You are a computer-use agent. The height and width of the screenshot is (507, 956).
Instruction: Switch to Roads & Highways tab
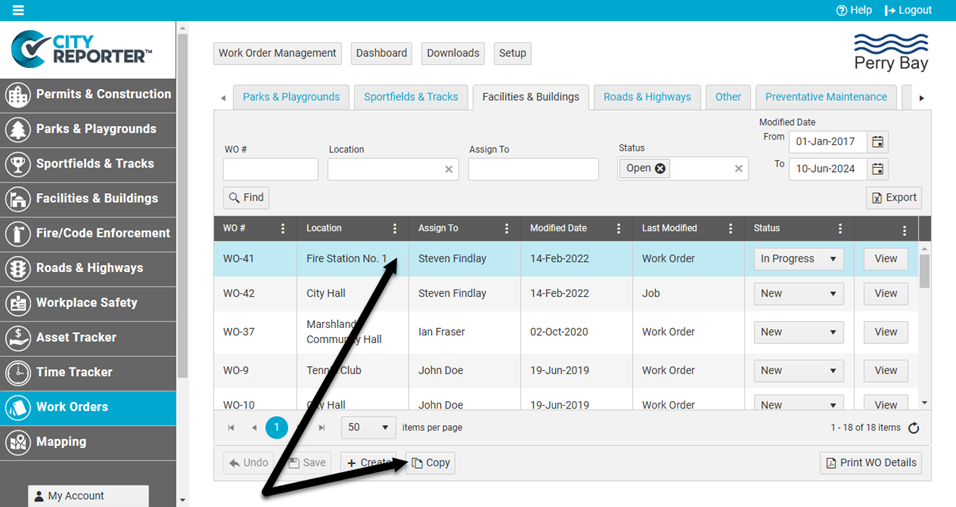[x=647, y=97]
